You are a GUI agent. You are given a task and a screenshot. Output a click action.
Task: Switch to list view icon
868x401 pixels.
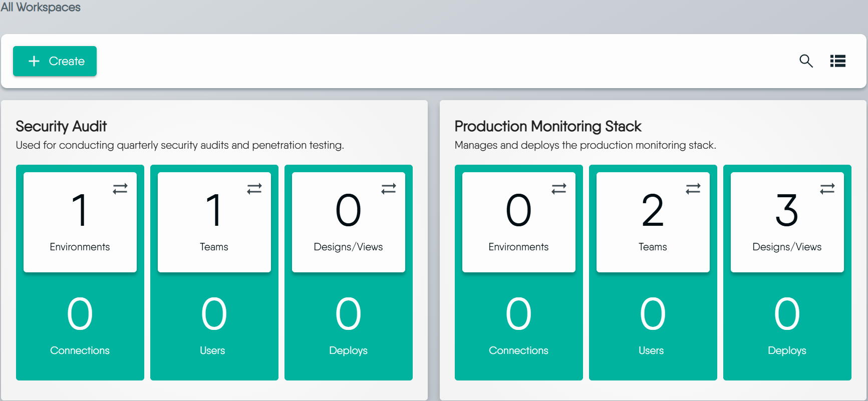click(x=837, y=61)
